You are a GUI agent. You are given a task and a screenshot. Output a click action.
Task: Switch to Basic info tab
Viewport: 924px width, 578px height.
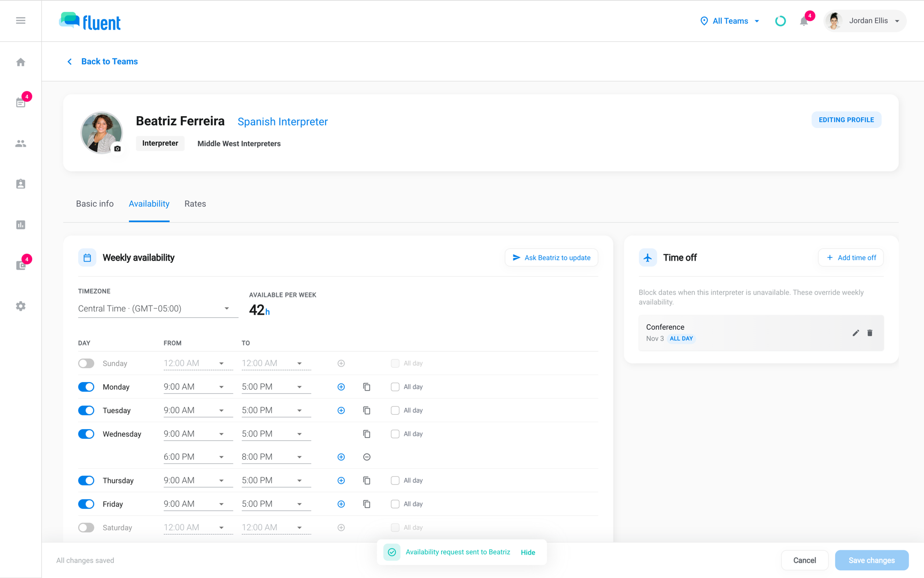[95, 204]
